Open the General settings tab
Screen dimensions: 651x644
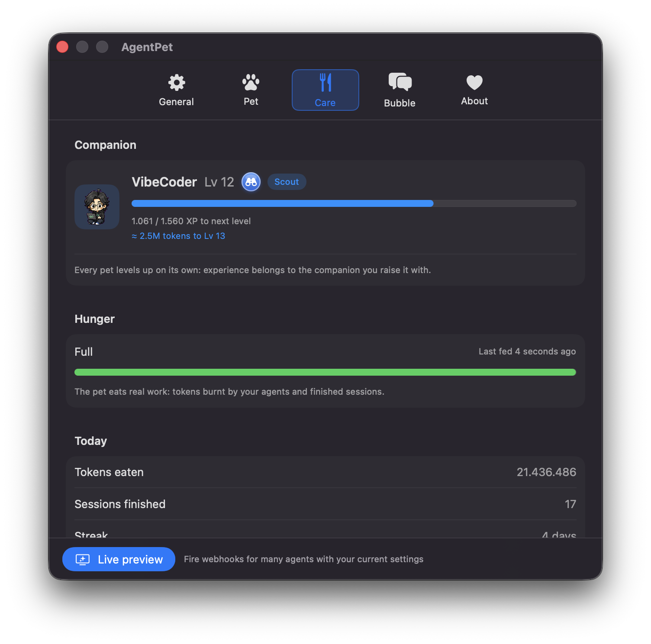click(176, 90)
